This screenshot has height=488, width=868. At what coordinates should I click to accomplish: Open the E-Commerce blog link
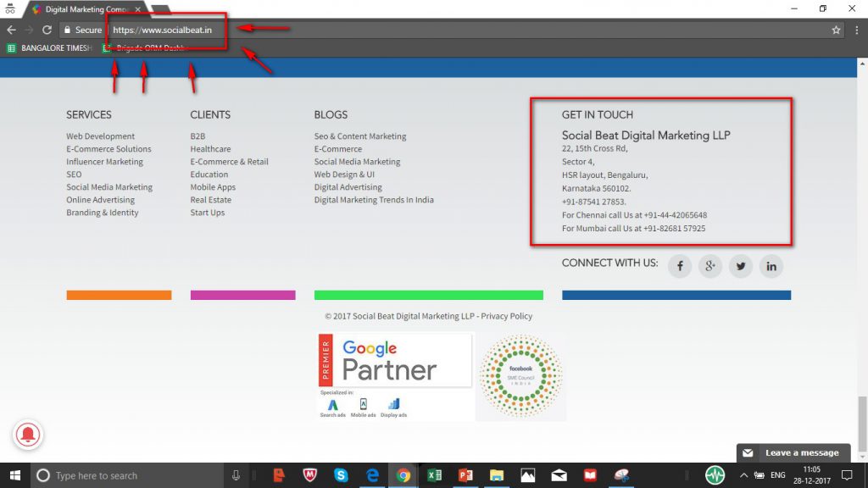(337, 149)
